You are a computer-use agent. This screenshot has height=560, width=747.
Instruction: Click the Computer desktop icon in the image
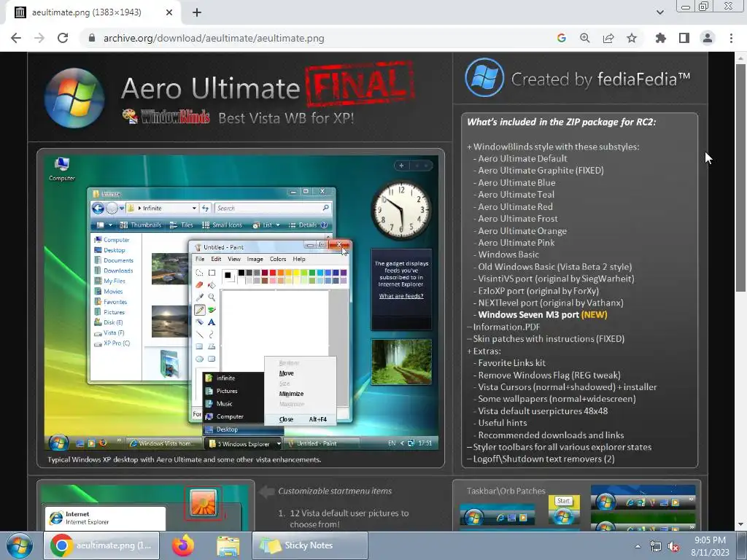point(62,169)
